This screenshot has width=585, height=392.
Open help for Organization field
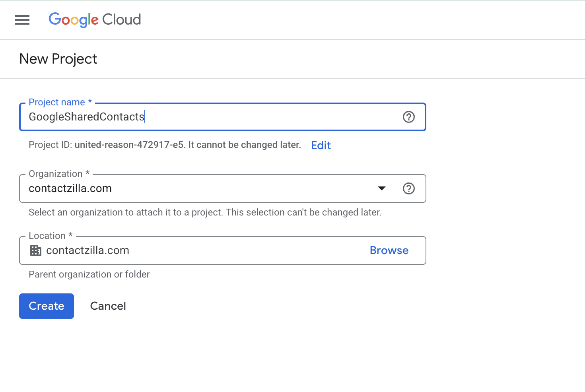(408, 188)
